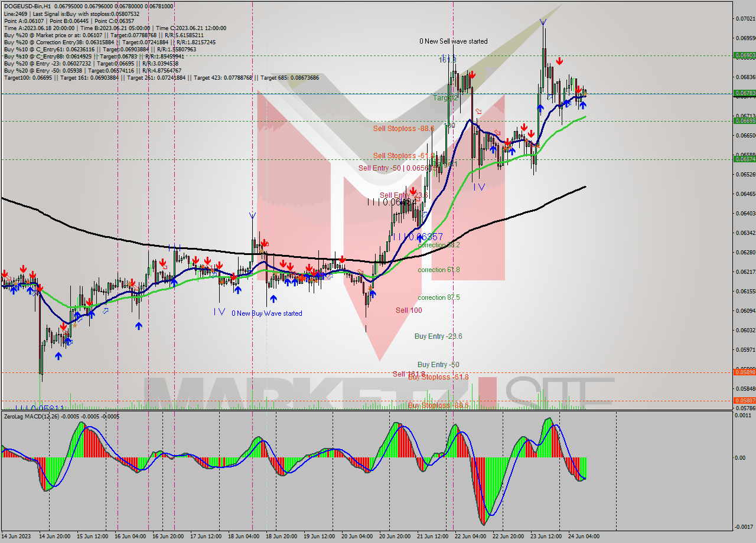Click the 0.06342 price axis value
Viewport: 756px width, 543px height.
(x=745, y=233)
